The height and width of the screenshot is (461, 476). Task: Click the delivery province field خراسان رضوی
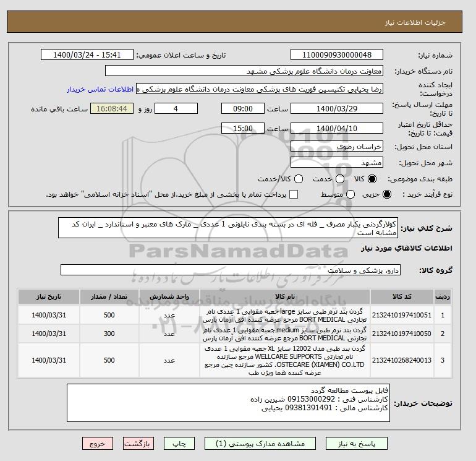tap(337, 147)
